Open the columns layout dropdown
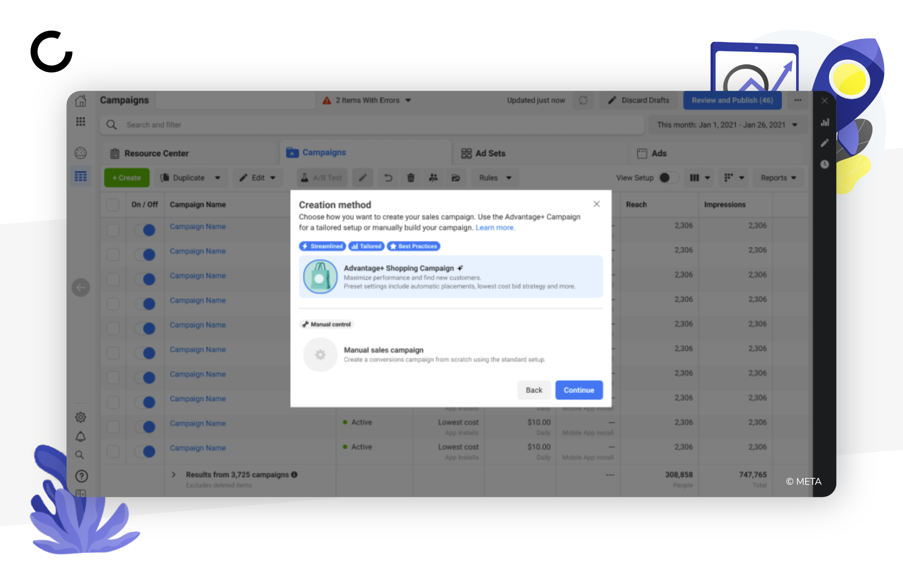 pos(699,178)
